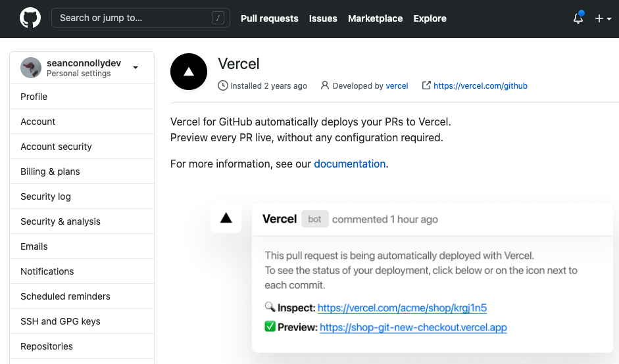Click the Vercel app title heading

[238, 64]
